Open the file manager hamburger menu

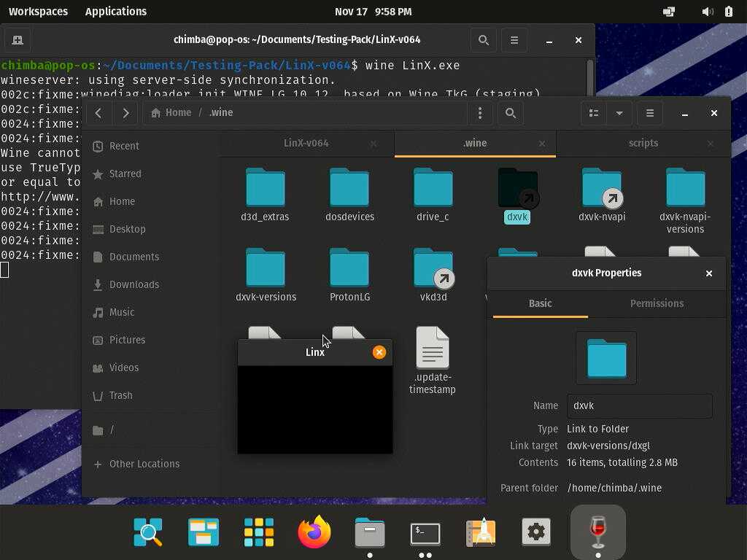click(x=650, y=113)
